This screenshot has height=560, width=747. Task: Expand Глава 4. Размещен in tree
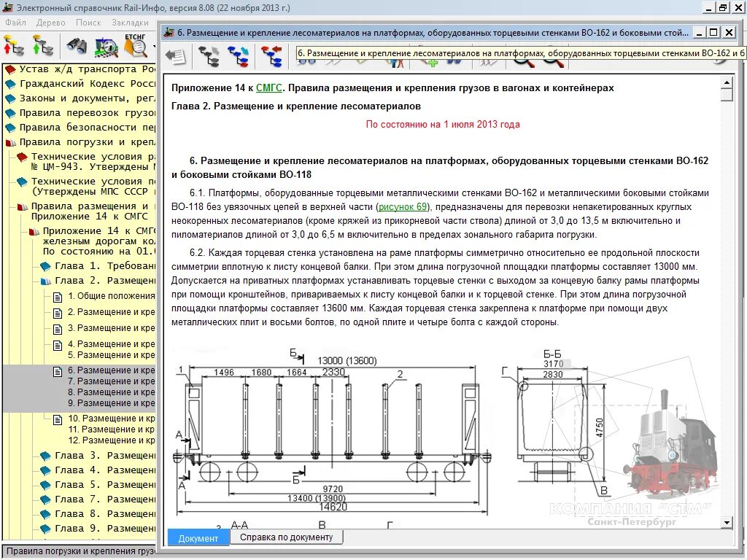(x=105, y=470)
